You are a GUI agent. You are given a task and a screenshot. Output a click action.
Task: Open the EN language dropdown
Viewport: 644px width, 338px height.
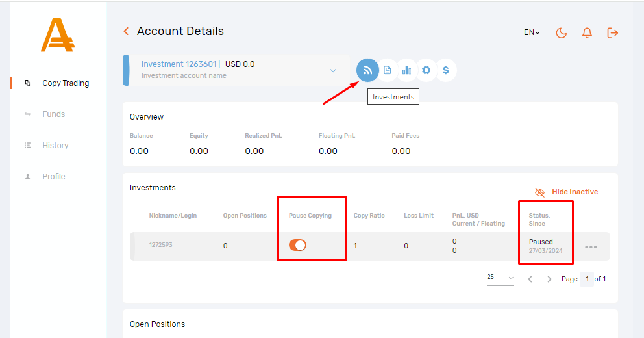(x=532, y=32)
